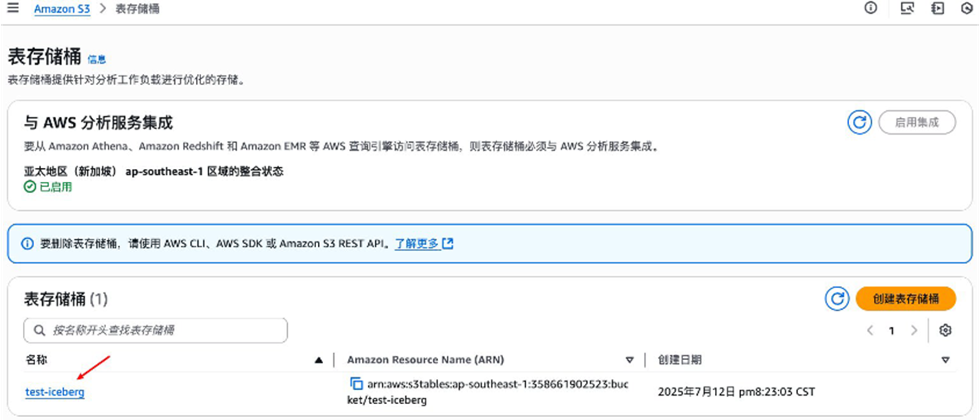Go to next page of table buckets
This screenshot has height=420, width=980.
click(914, 331)
